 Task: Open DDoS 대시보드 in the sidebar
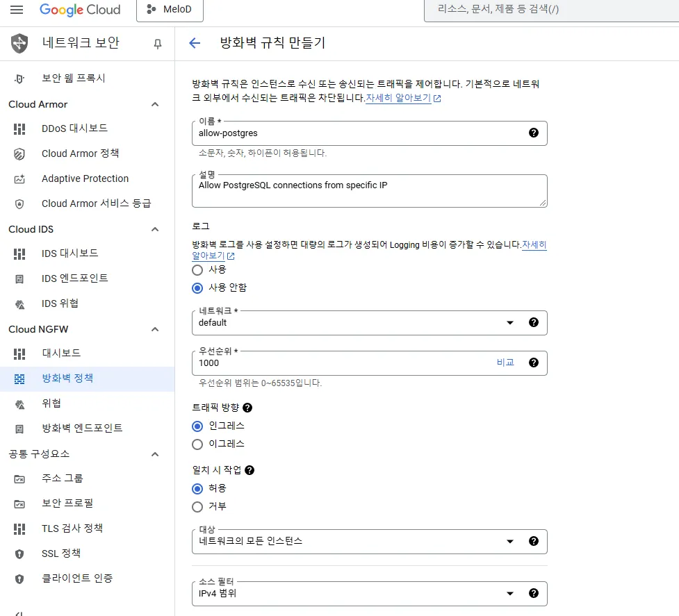74,128
